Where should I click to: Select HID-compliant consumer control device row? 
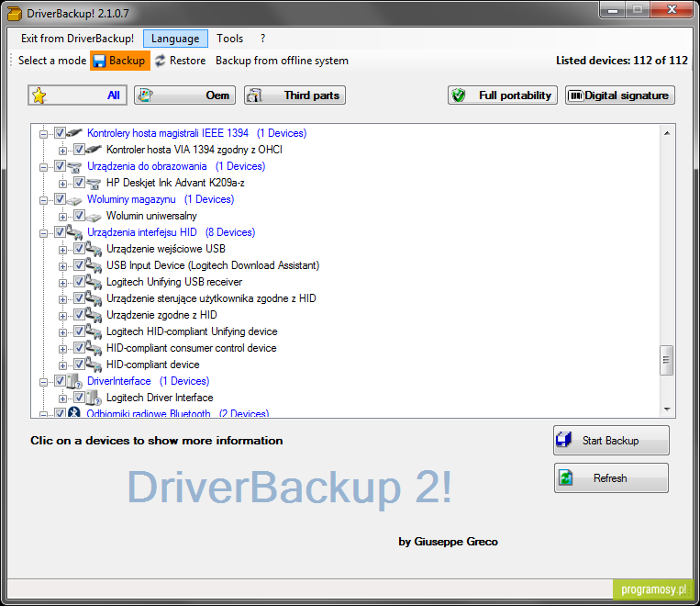[191, 348]
